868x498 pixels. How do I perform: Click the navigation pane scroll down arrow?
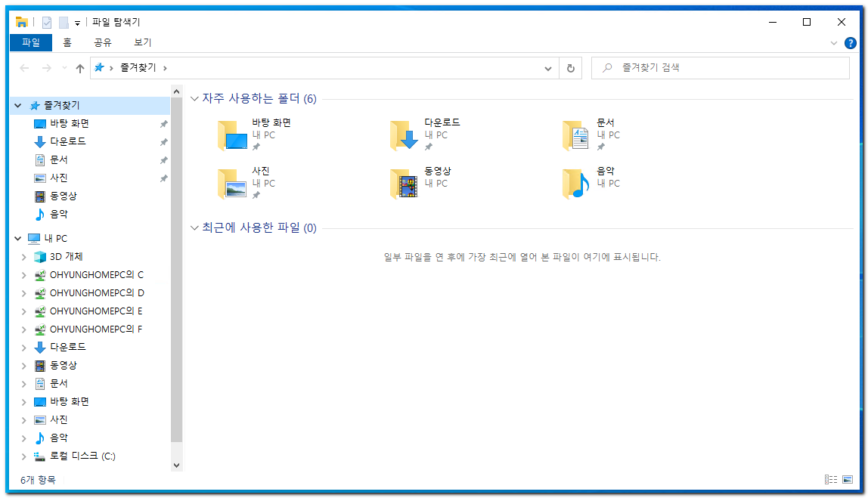tap(177, 466)
